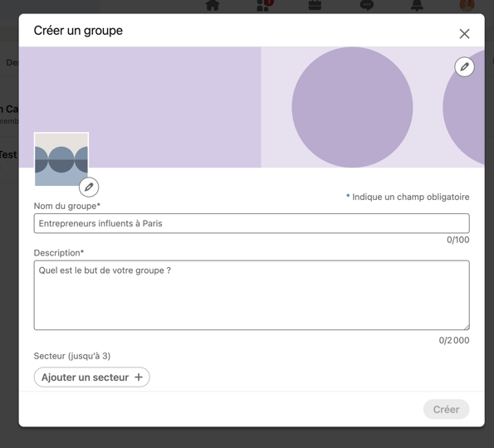Screen dimensions: 494x448
Task: Open network icon with red badge
Action: point(264,5)
